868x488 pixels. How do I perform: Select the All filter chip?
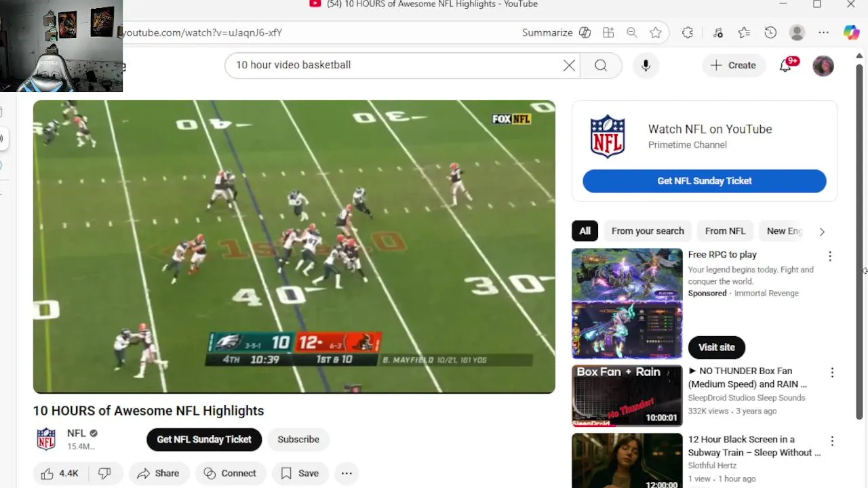click(585, 231)
